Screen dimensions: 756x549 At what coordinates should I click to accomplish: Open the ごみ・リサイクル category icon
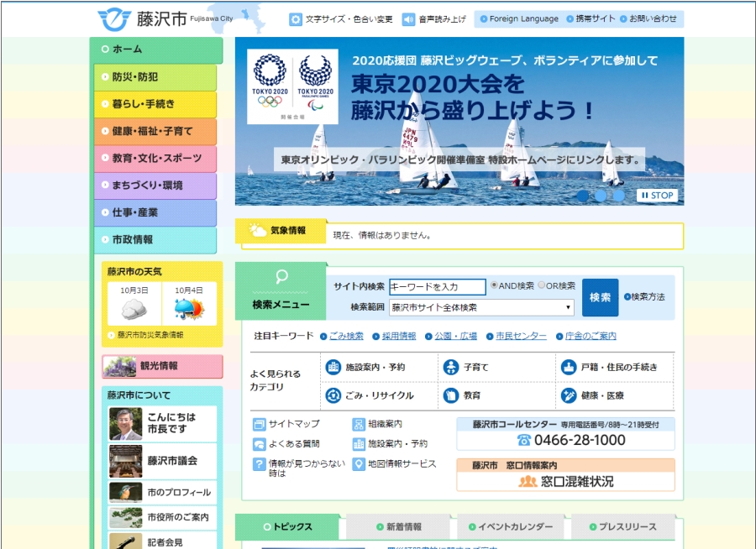pos(333,395)
